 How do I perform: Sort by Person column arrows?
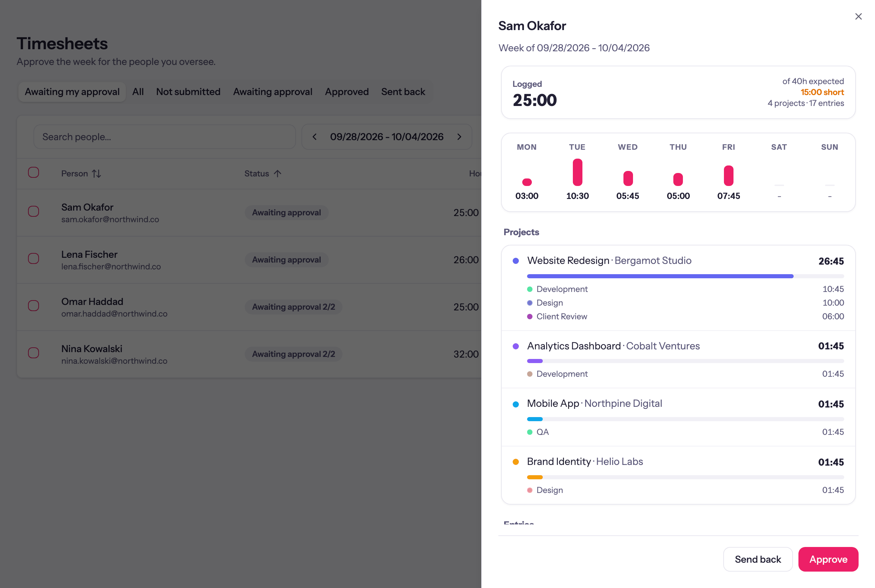[x=96, y=174]
